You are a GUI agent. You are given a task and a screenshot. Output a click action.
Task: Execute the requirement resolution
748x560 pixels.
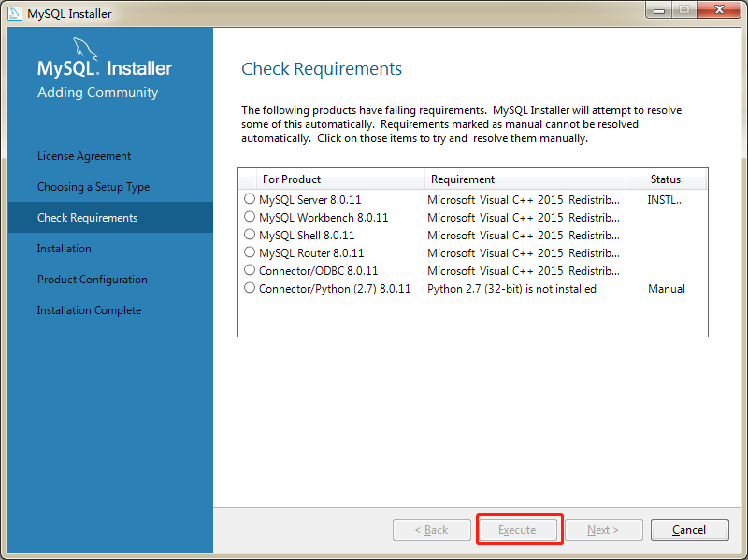pyautogui.click(x=519, y=529)
